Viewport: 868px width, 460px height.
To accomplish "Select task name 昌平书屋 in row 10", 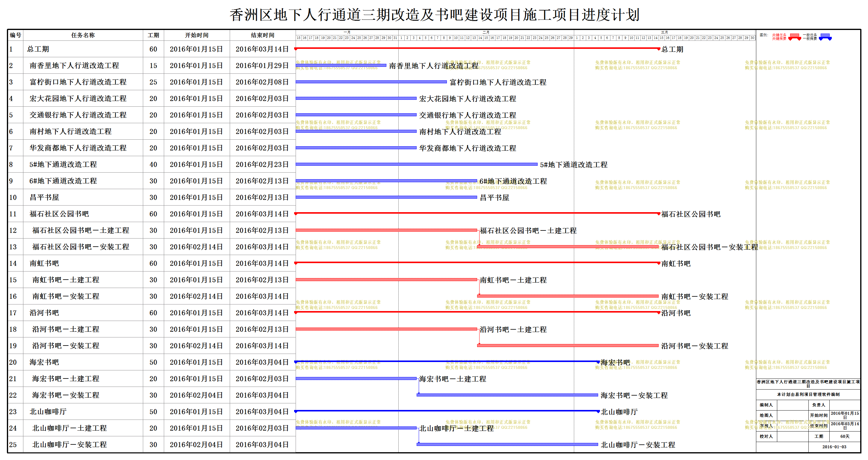I will click(x=44, y=197).
